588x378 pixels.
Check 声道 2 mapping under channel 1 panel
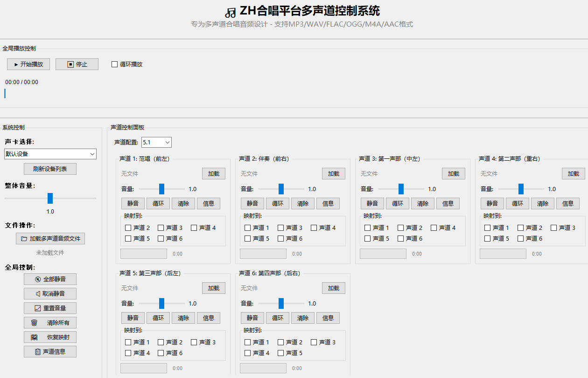[128, 228]
